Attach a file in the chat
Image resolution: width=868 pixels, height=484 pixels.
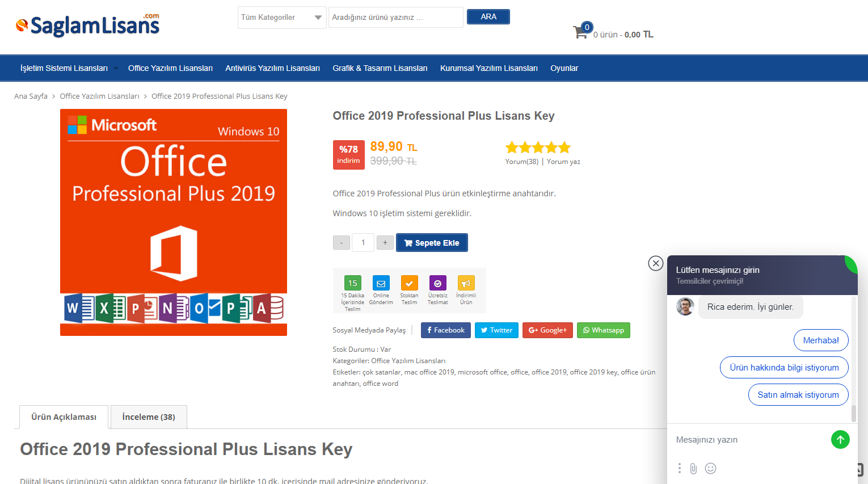point(693,468)
